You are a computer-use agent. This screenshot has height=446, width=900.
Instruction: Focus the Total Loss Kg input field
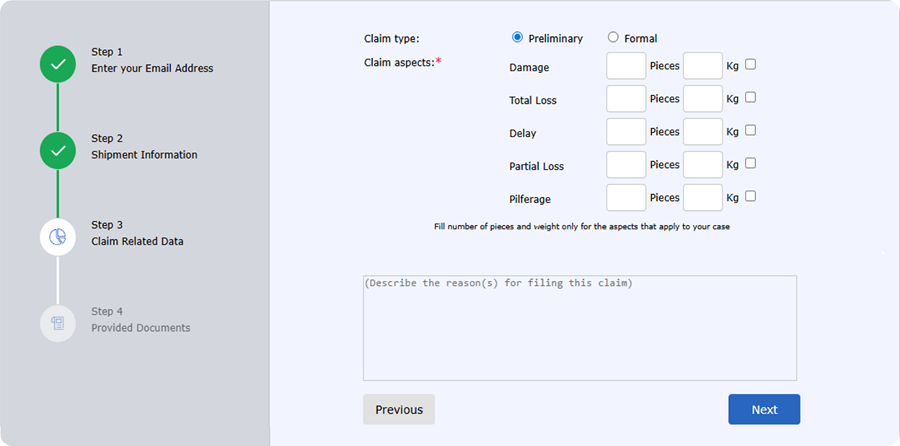[703, 99]
